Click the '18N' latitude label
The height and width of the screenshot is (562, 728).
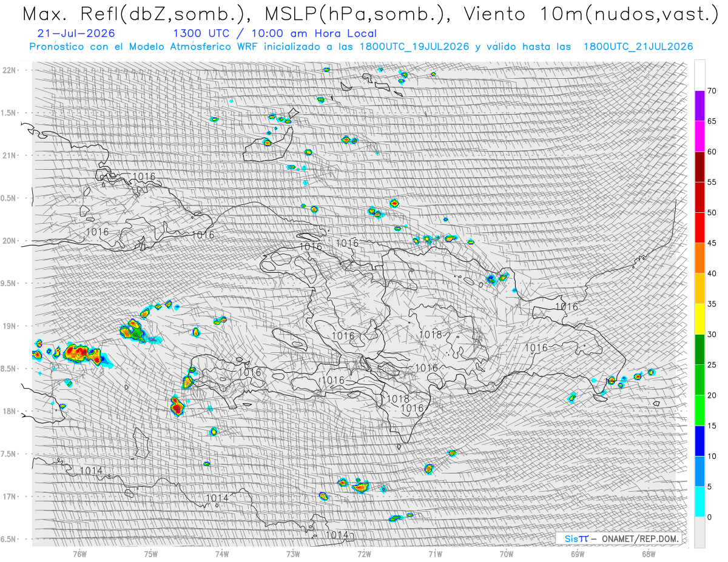[x=8, y=412]
